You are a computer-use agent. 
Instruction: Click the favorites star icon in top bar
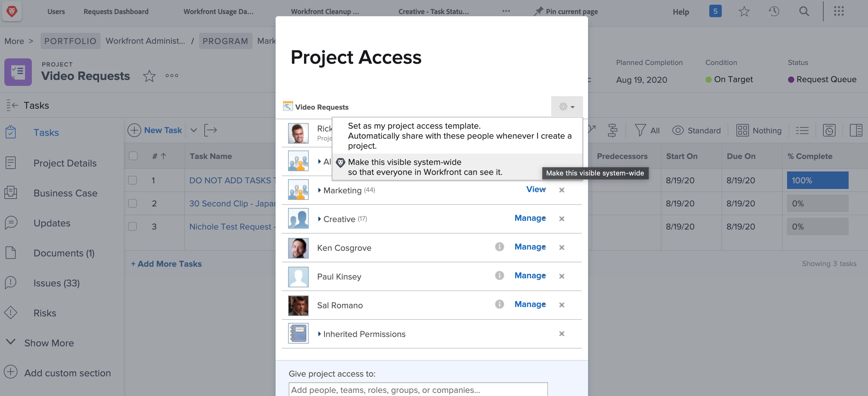click(744, 12)
